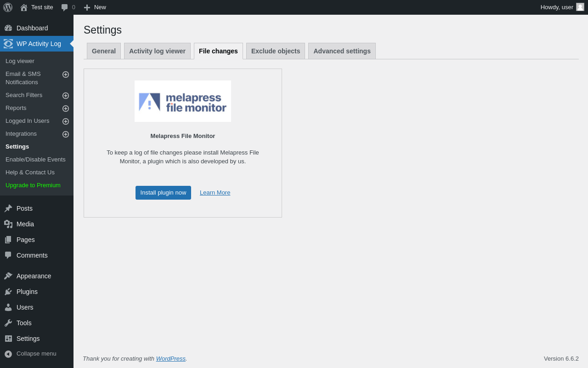588x368 pixels.
Task: Click the Users person icon
Action: click(8, 307)
